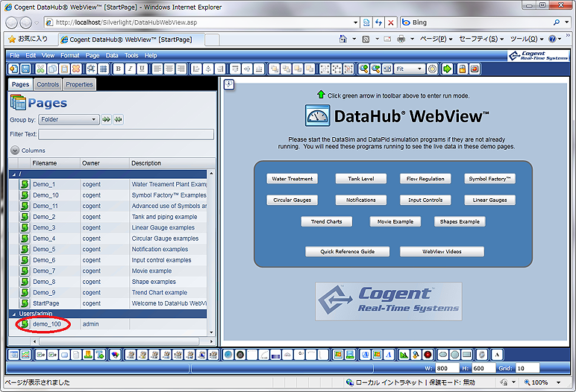576x392 pixels.
Task: Toggle the grid display icon
Action: 103,69
